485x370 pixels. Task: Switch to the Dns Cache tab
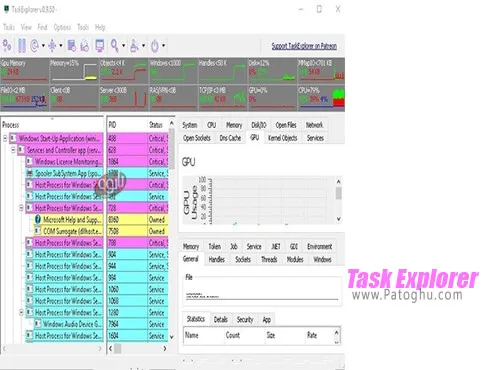pos(230,138)
